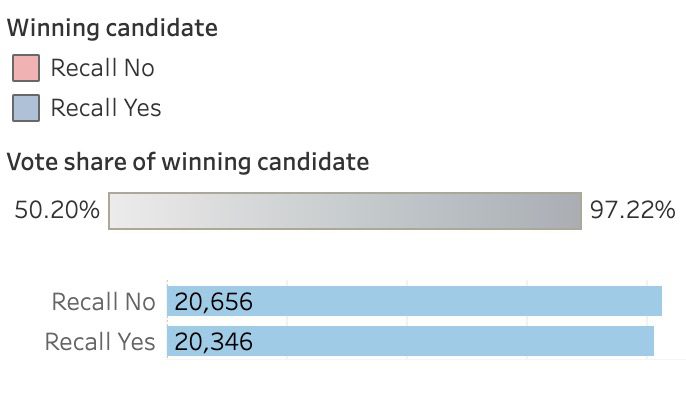Click the 50.20% minimum value label
The width and height of the screenshot is (686, 402).
coord(57,210)
